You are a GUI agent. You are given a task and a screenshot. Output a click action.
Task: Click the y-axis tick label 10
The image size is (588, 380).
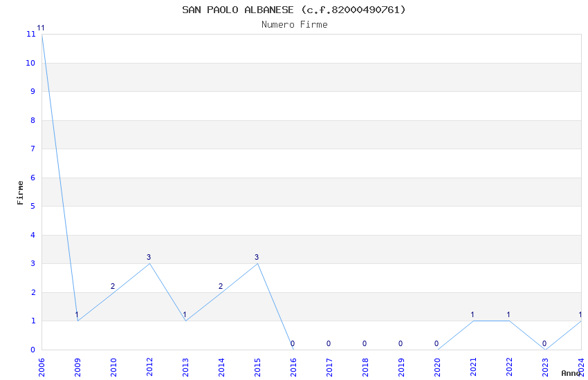coord(30,63)
